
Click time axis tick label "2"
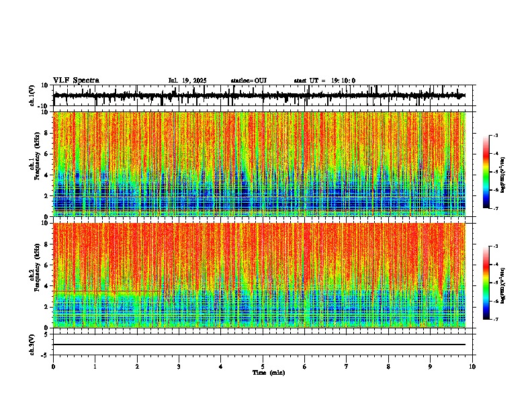[137, 367]
